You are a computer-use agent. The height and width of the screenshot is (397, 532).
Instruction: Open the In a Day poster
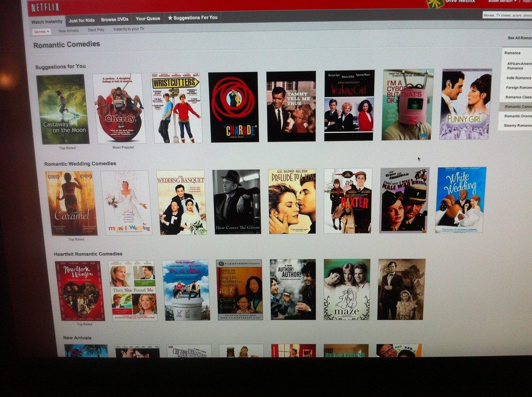(186, 290)
